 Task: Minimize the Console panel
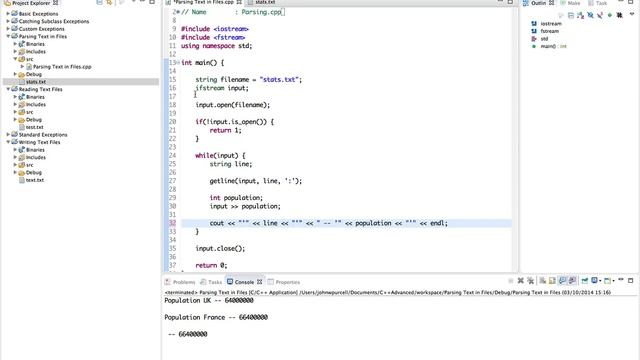pyautogui.click(x=621, y=280)
